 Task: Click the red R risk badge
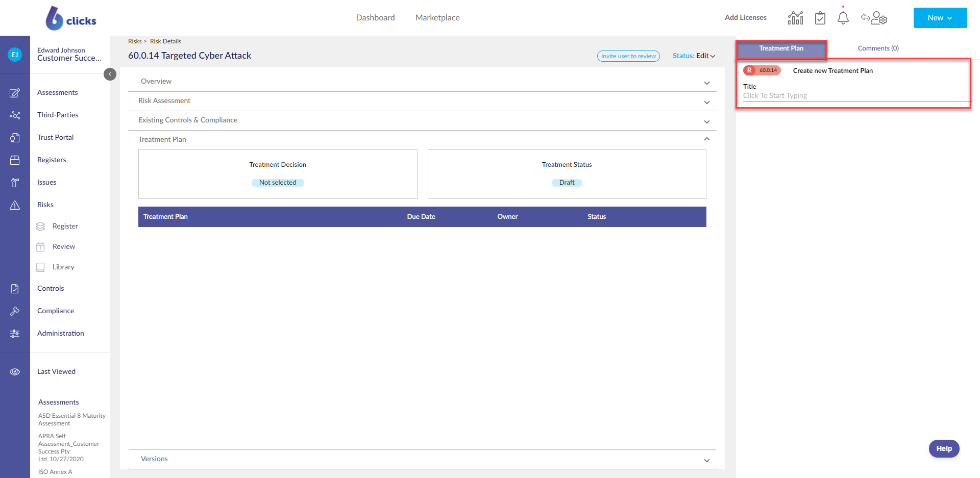pyautogui.click(x=749, y=70)
